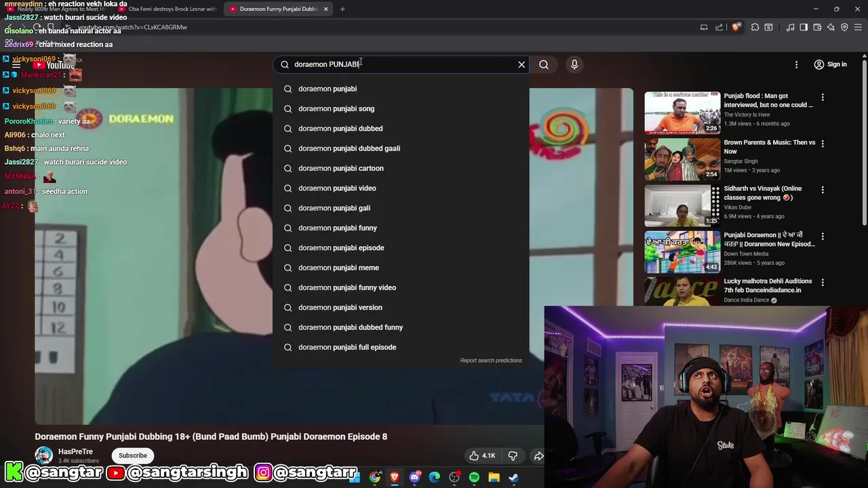
Task: Click the search magnifier button
Action: coord(544,64)
